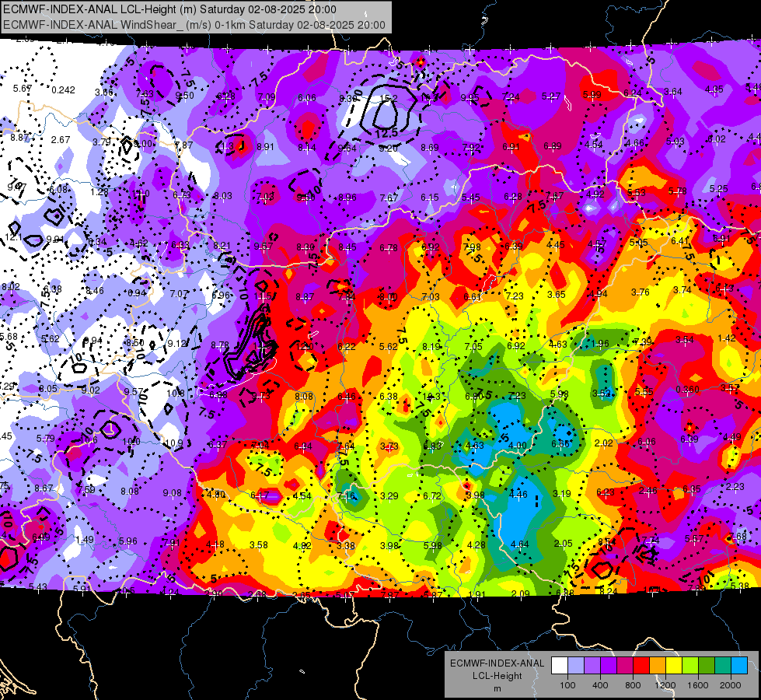Click the grid value 3.65
This screenshot has width=761, height=700.
click(x=557, y=294)
